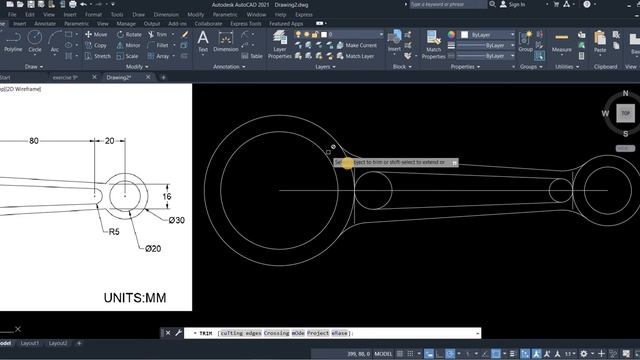The height and width of the screenshot is (360, 640).
Task: Expand the Modify panel
Action: [x=137, y=67]
